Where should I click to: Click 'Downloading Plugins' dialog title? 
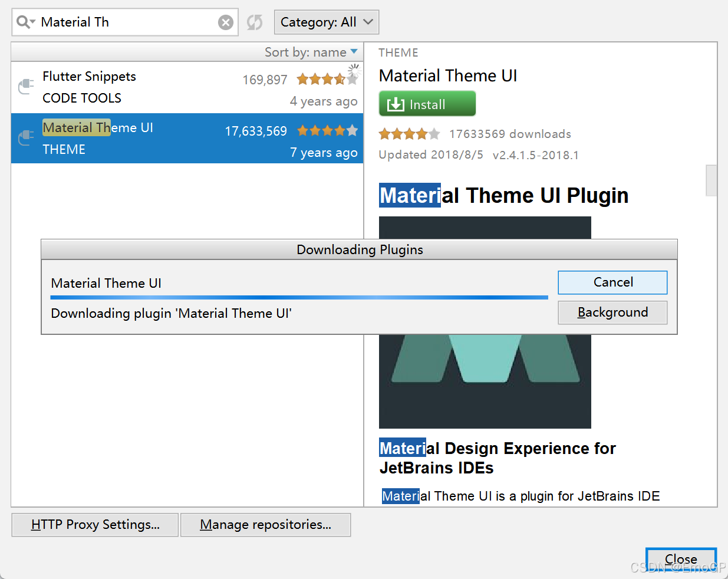360,249
